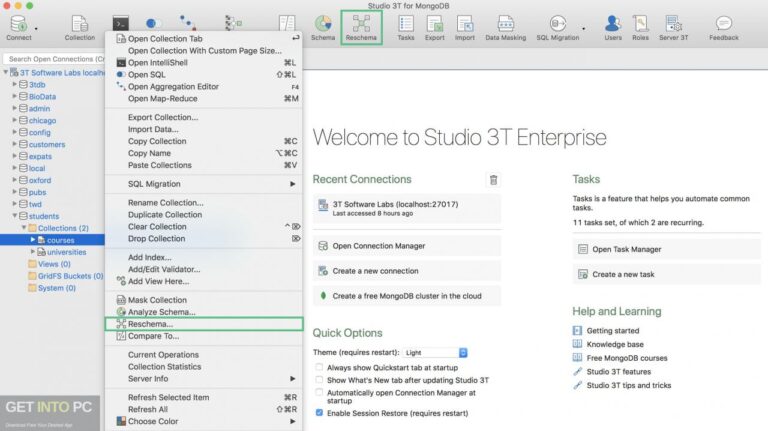Collapse the students database node
This screenshot has width=768, height=431.
[15, 216]
